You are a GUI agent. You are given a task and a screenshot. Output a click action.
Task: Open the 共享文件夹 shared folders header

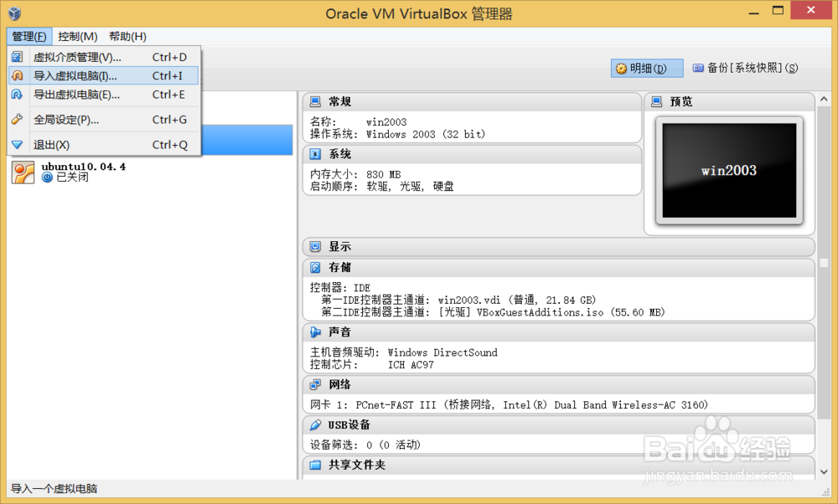click(x=558, y=465)
